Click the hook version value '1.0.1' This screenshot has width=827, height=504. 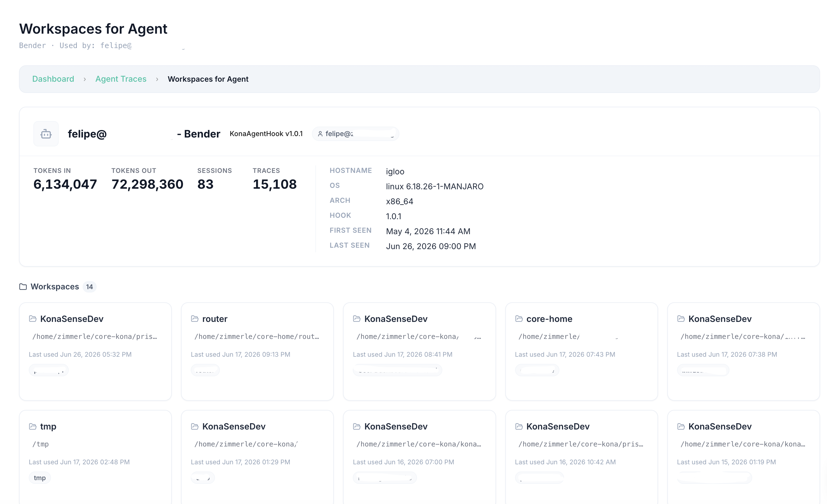pyautogui.click(x=394, y=216)
